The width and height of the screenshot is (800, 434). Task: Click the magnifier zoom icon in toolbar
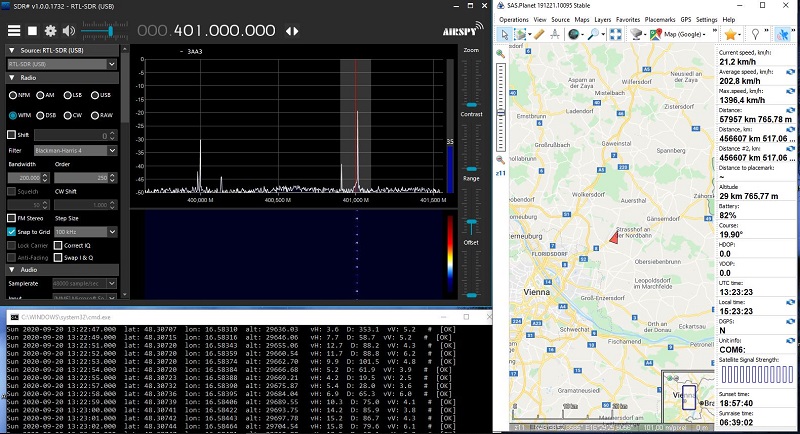(x=593, y=35)
